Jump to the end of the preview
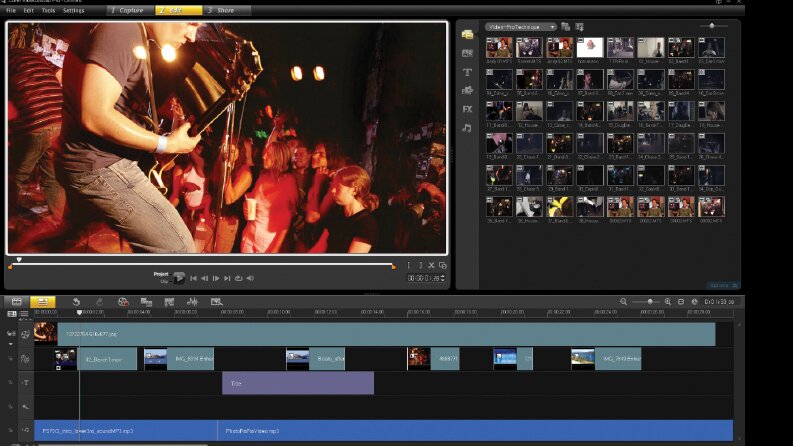 227,278
